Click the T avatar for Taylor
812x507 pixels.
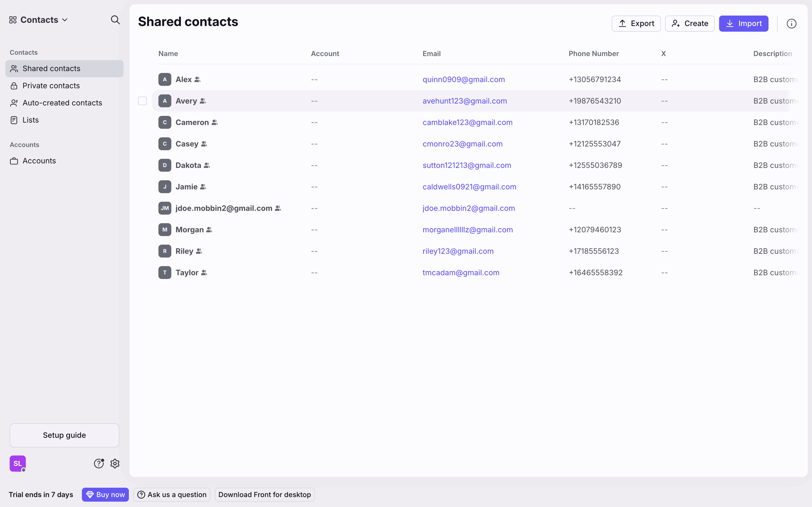coord(165,273)
